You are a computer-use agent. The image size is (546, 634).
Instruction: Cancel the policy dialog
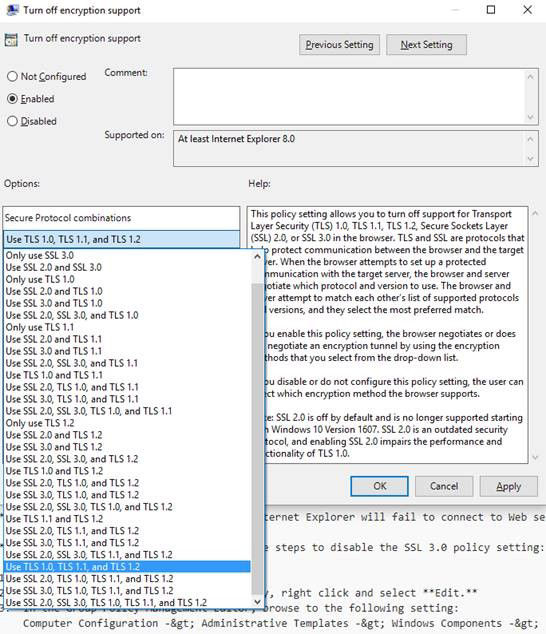pyautogui.click(x=444, y=486)
